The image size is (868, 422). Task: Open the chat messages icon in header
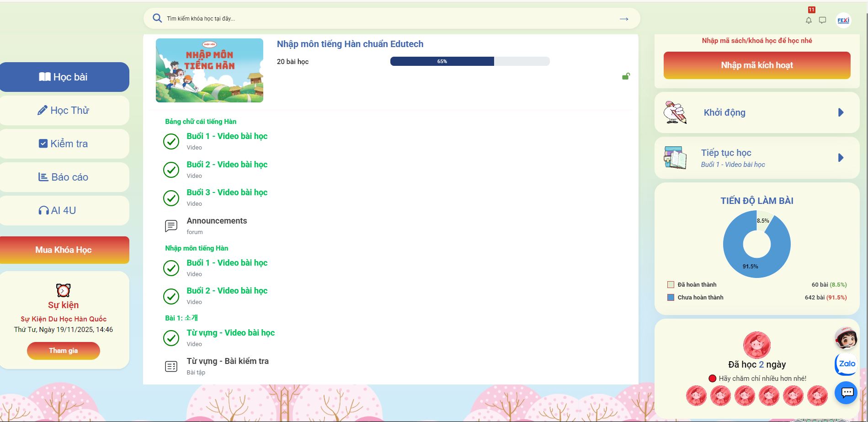pyautogui.click(x=822, y=20)
